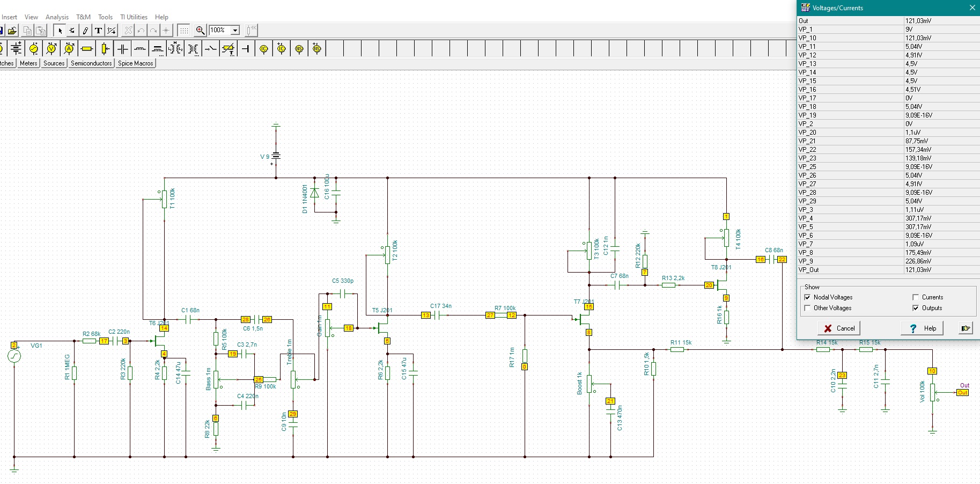This screenshot has height=484, width=980.
Task: Insert a voltmeter component
Action: [x=51, y=49]
